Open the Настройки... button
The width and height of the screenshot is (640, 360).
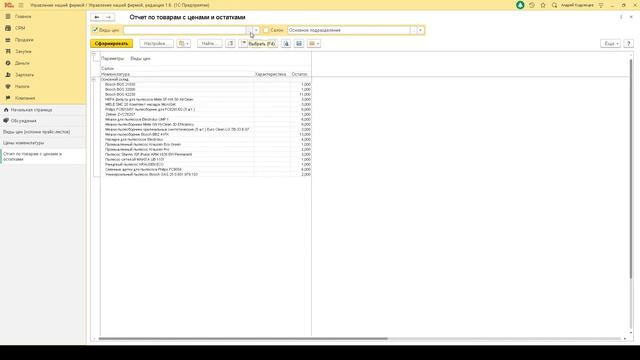[156, 43]
